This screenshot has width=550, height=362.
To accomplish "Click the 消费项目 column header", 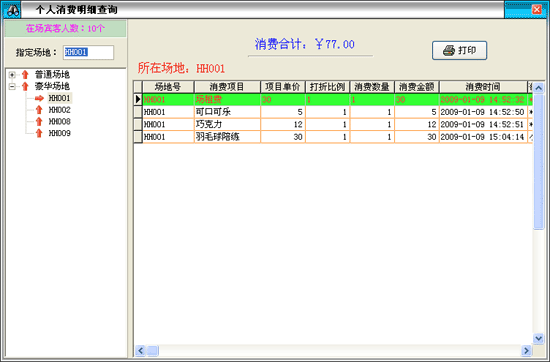I will click(x=227, y=87).
